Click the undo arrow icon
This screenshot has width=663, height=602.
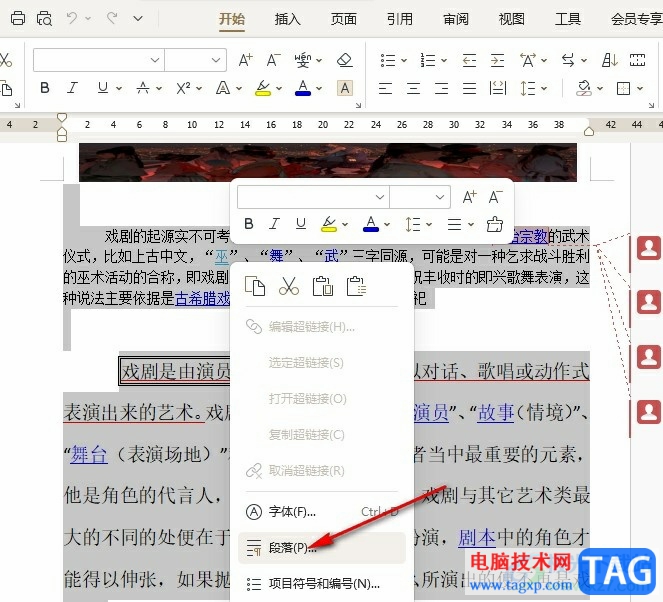tap(72, 18)
